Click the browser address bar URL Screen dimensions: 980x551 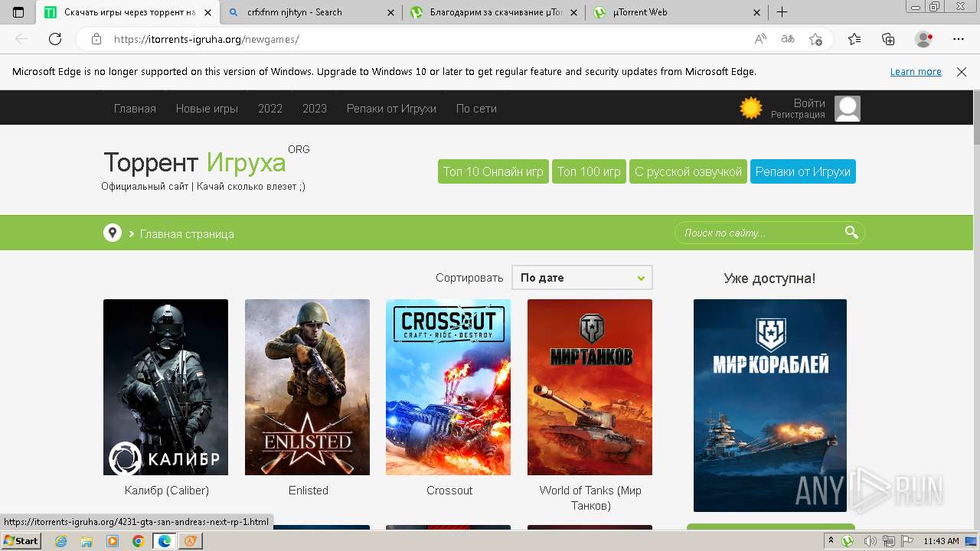(207, 39)
